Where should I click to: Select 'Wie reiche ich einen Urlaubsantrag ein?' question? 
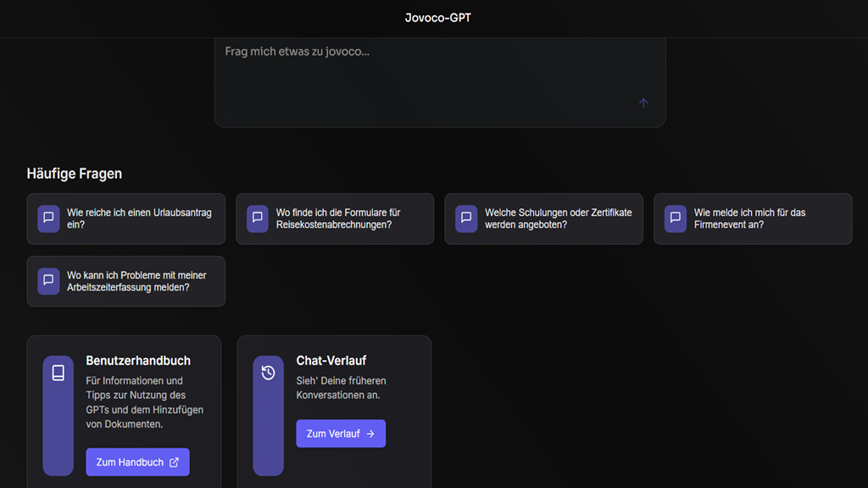coord(126,219)
